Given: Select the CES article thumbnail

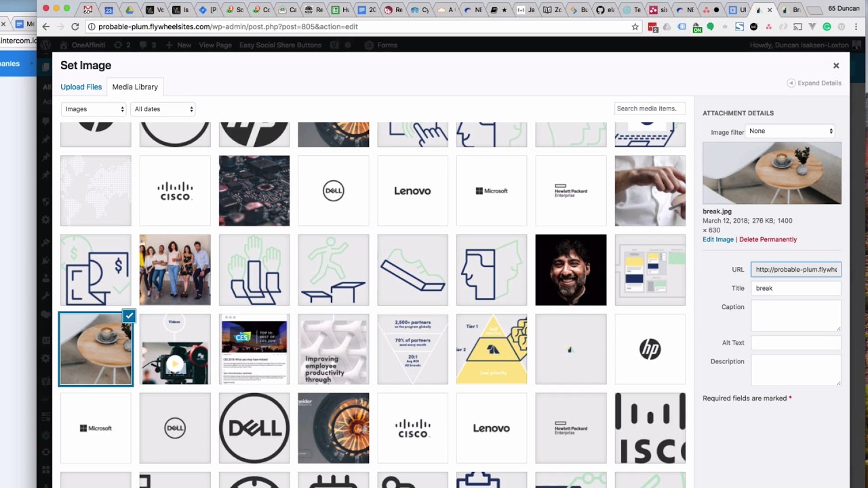Looking at the screenshot, I should (254, 349).
